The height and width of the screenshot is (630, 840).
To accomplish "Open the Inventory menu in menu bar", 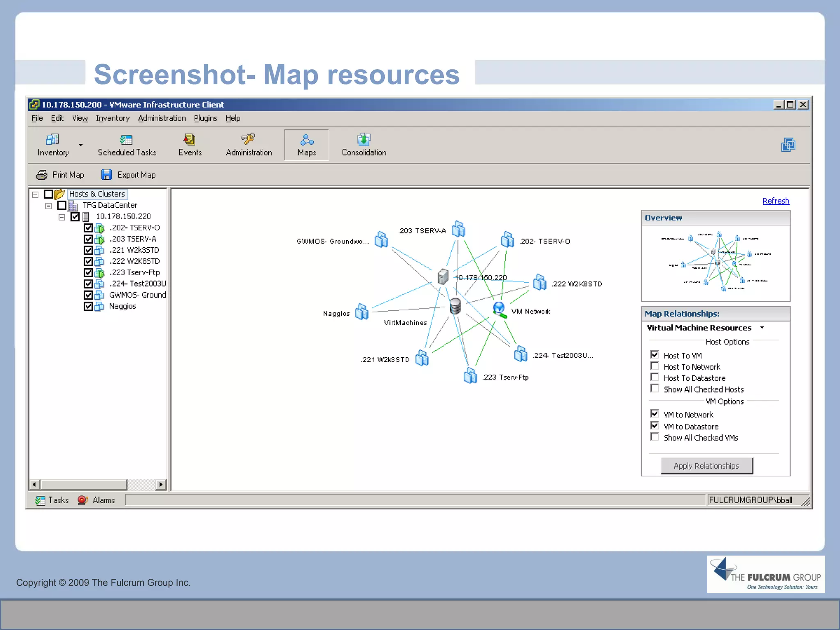I will pyautogui.click(x=113, y=118).
